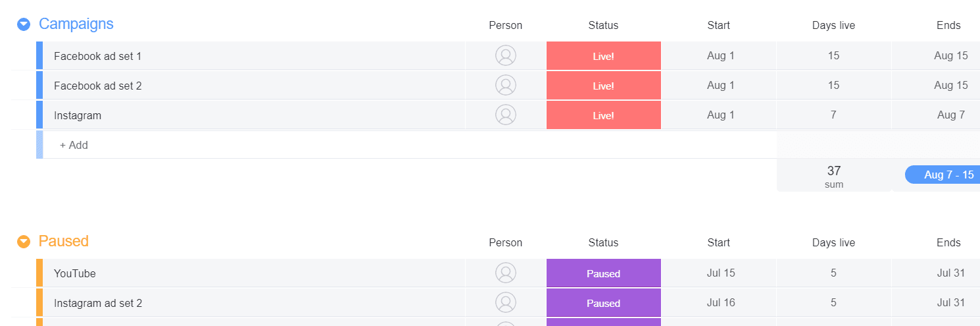Viewport: 980px width, 326px height.
Task: Collapse the Campaigns group arrow
Action: tap(24, 24)
